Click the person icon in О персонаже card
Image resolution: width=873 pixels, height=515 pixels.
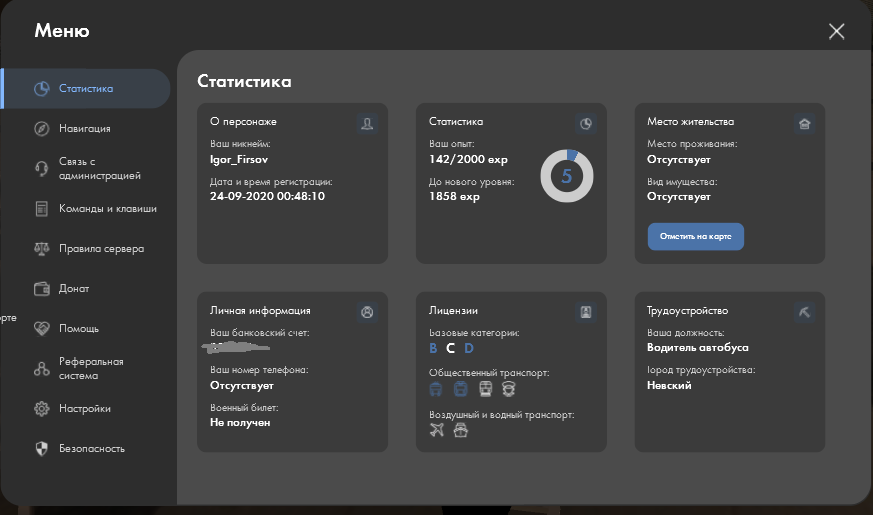tap(367, 123)
